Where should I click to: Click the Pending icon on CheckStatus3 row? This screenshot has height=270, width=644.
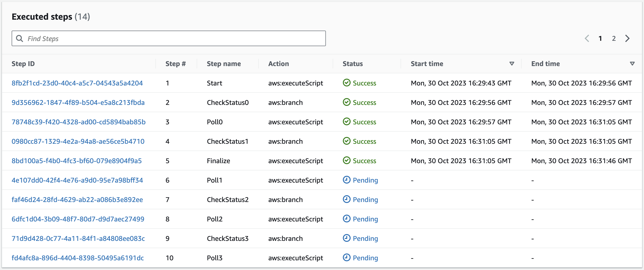coord(346,238)
